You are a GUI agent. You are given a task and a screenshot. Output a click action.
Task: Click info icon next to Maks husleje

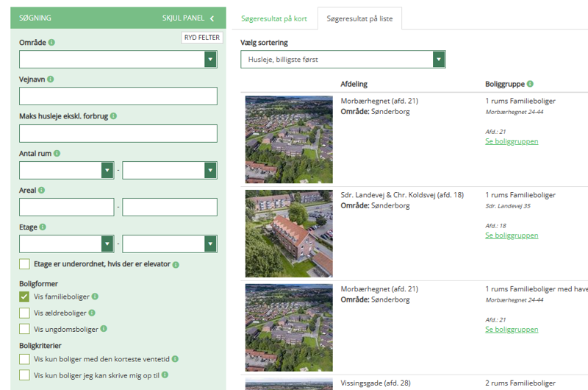tap(114, 116)
